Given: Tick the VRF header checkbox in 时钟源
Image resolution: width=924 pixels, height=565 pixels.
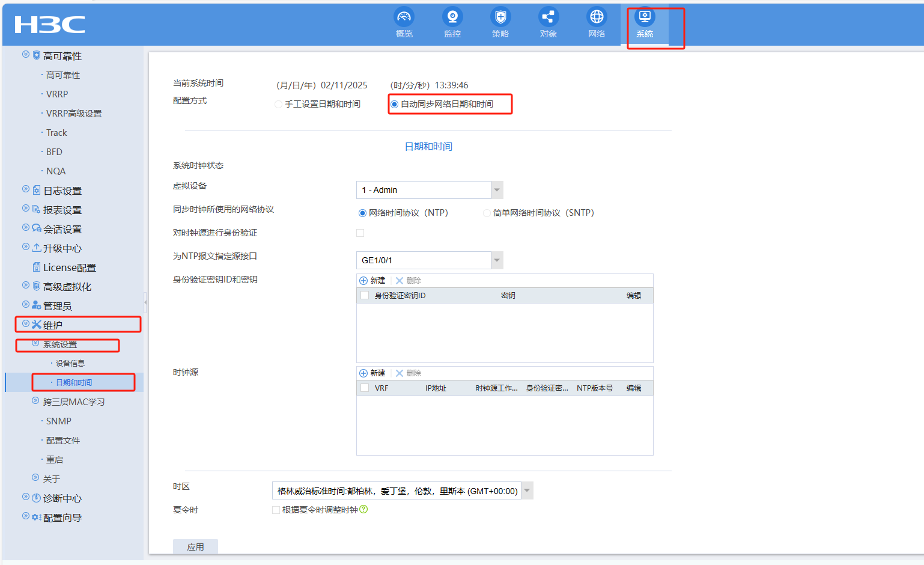Looking at the screenshot, I should [x=365, y=388].
